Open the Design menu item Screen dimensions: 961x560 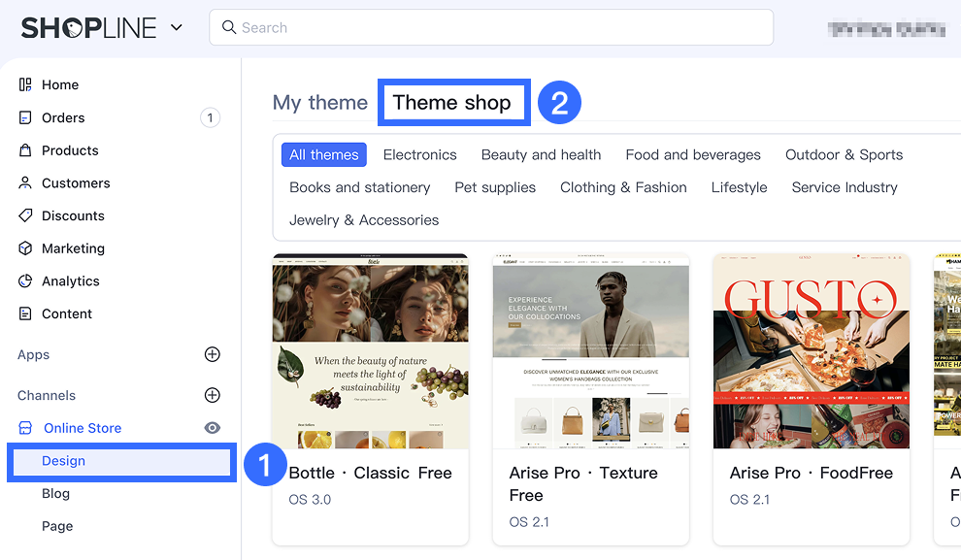[x=64, y=461]
